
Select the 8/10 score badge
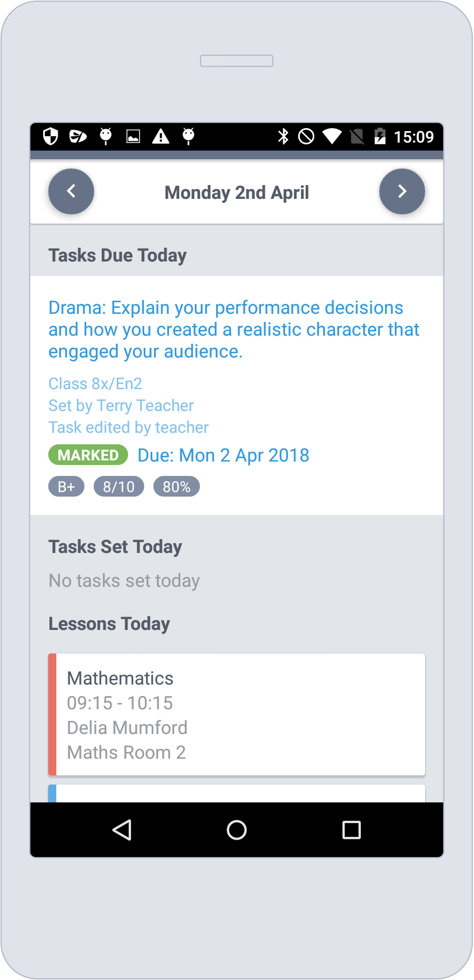[118, 486]
